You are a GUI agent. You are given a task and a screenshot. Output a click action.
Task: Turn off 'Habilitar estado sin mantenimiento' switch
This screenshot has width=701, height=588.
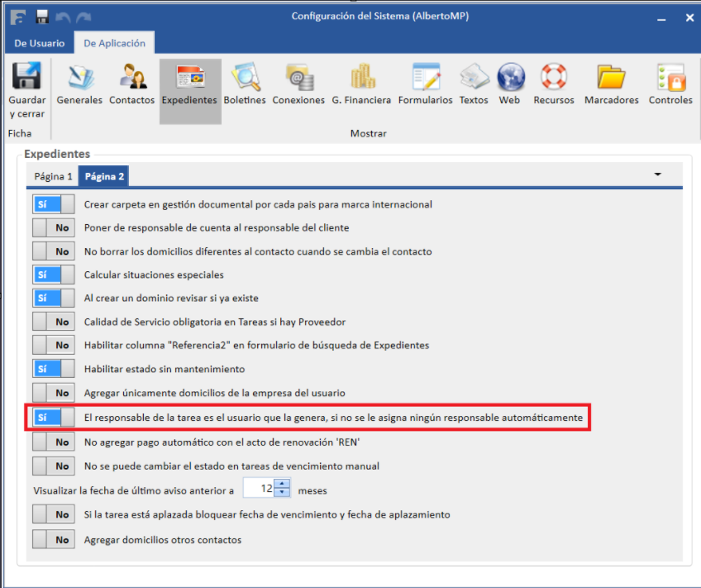(54, 369)
